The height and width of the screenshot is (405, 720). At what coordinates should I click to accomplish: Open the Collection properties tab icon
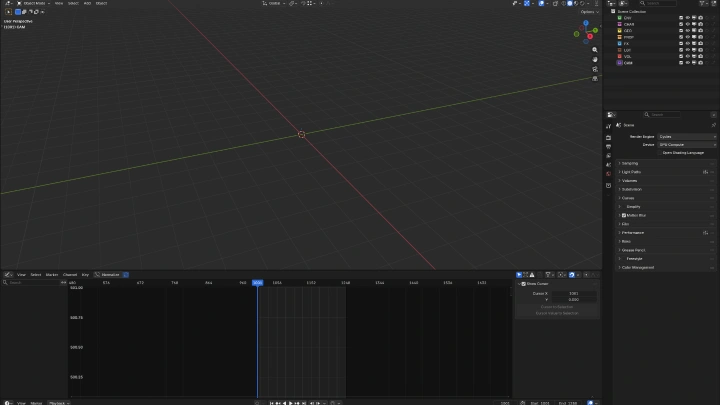(608, 186)
